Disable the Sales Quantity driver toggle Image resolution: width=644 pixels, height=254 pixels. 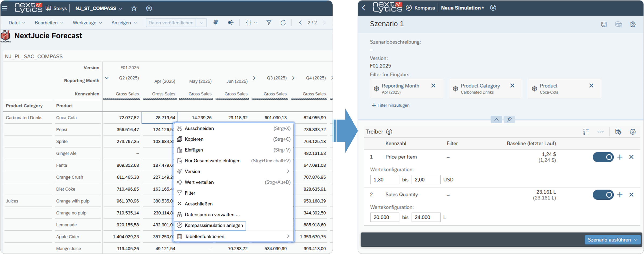coord(603,195)
